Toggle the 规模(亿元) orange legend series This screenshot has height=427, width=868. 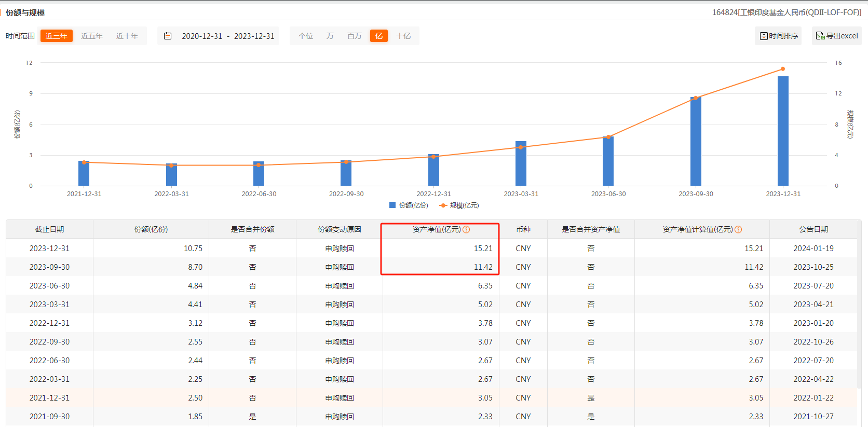pos(443,205)
